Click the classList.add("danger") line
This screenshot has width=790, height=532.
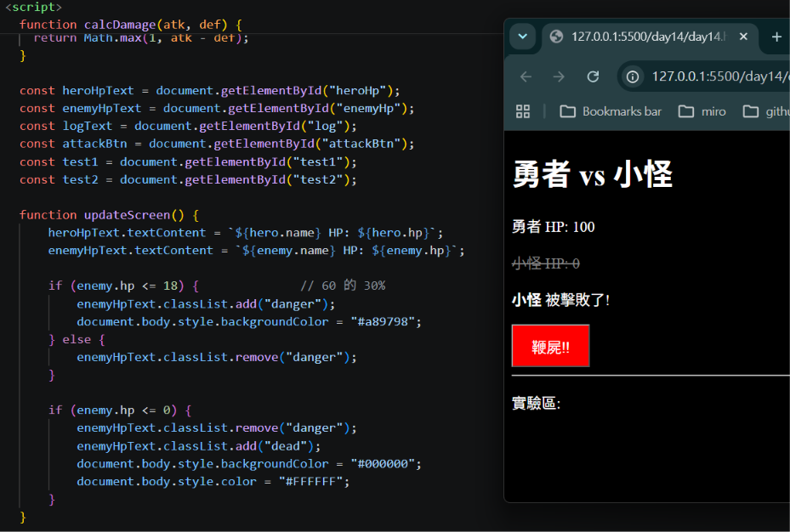(x=206, y=304)
